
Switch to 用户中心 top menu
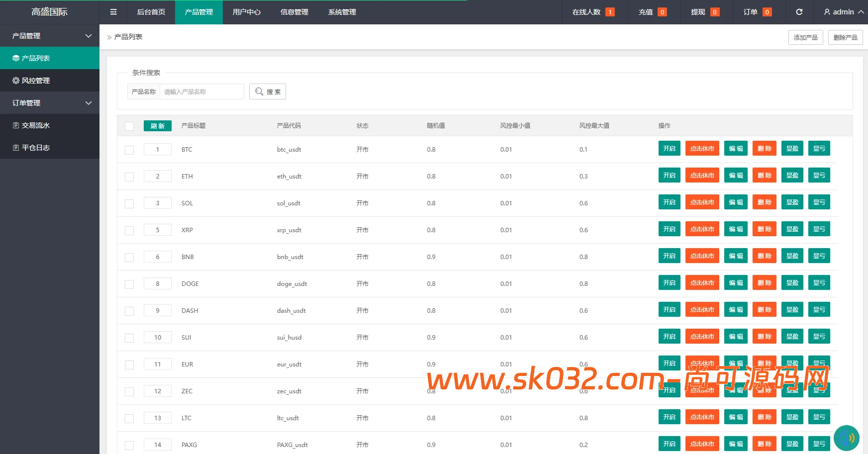click(x=247, y=12)
